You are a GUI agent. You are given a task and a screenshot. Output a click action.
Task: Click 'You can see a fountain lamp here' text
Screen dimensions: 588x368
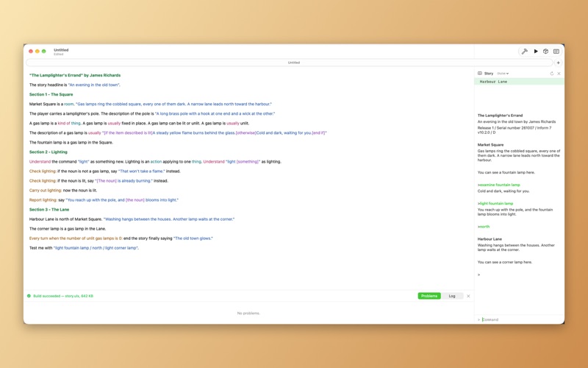(506, 172)
